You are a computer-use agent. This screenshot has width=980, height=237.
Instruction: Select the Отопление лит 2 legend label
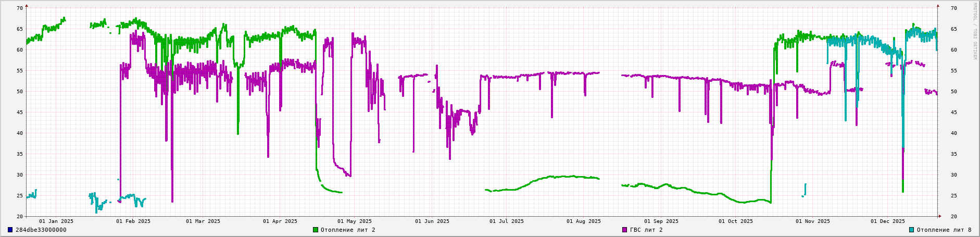347,230
